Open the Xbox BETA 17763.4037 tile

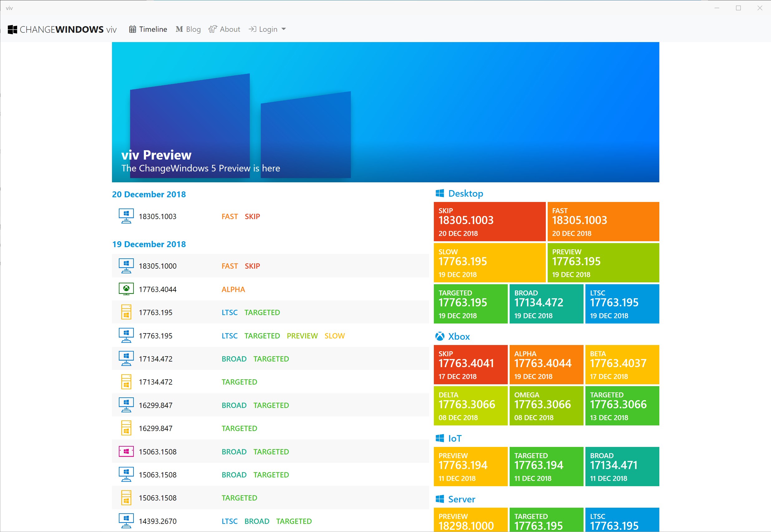(622, 364)
